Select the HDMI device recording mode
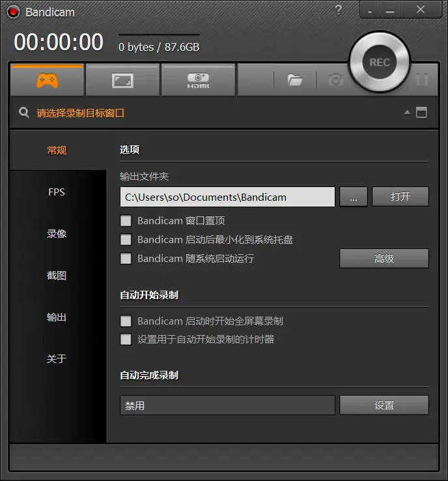Image resolution: width=448 pixels, height=481 pixels. [x=198, y=81]
